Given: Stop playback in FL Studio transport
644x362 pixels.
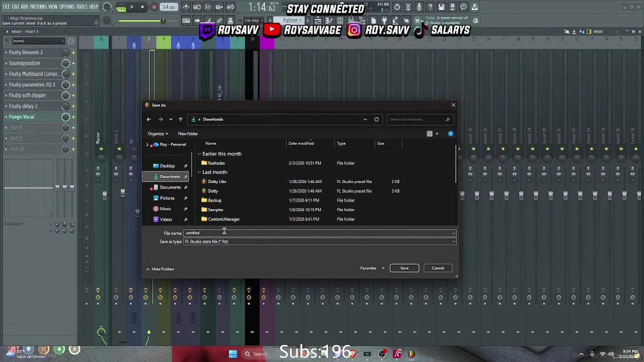Looking at the screenshot, I should tap(143, 7).
